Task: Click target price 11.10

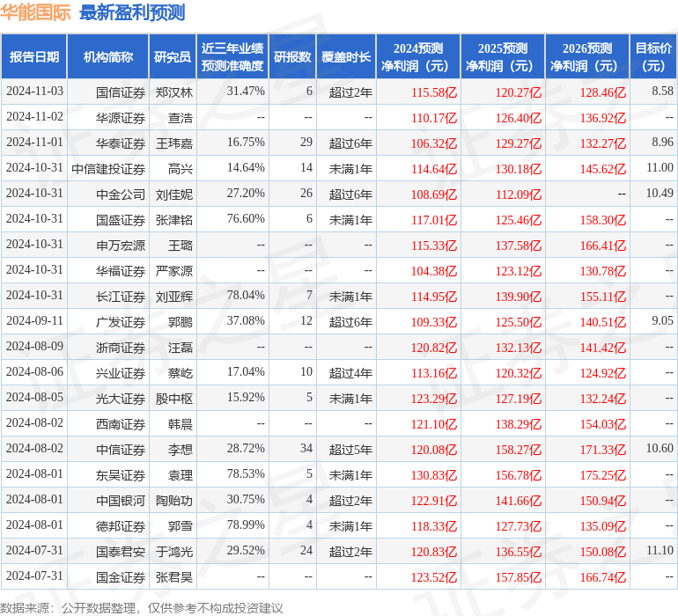Action: pyautogui.click(x=660, y=550)
